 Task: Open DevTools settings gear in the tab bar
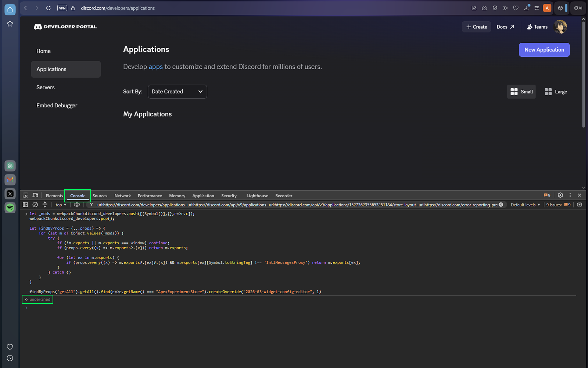(560, 195)
